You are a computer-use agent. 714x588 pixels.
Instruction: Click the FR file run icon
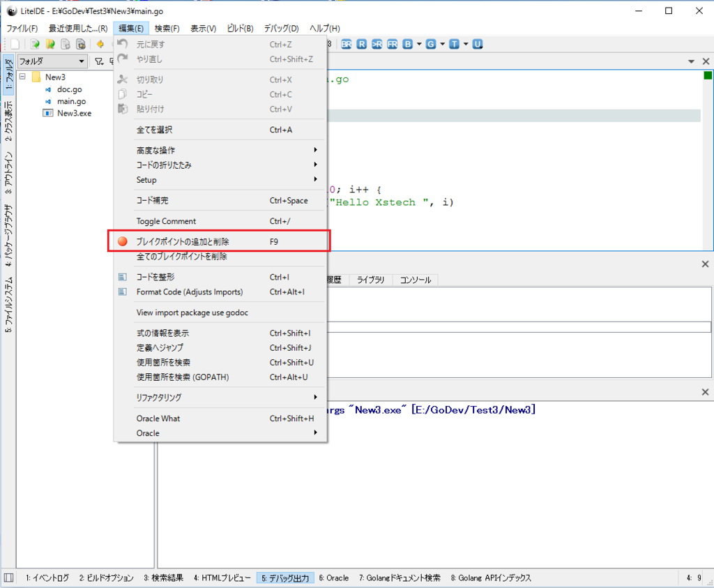point(392,44)
